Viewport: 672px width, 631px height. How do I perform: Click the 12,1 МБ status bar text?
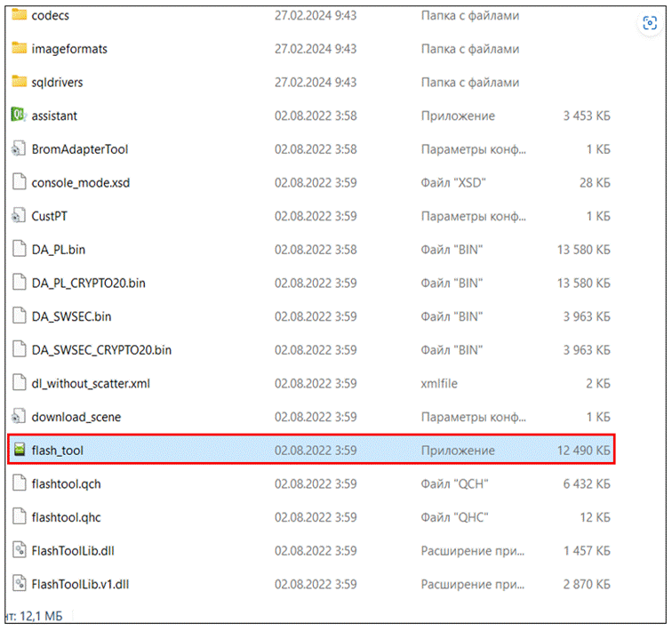pos(41,616)
